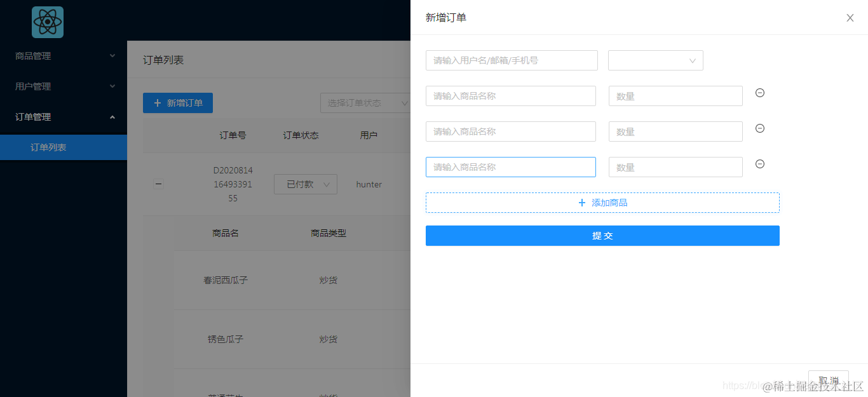Click the React atom logo
Viewport: 868px width, 397px height.
coord(48,22)
